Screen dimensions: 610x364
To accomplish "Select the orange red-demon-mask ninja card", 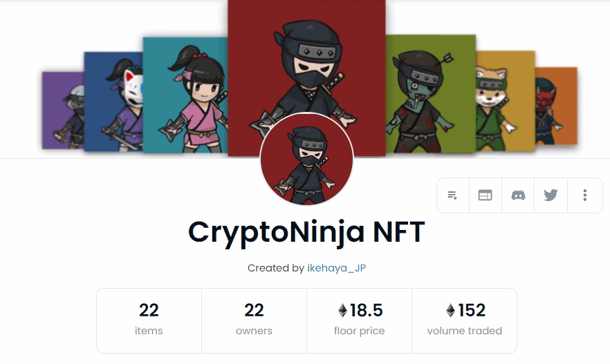I will [556, 106].
